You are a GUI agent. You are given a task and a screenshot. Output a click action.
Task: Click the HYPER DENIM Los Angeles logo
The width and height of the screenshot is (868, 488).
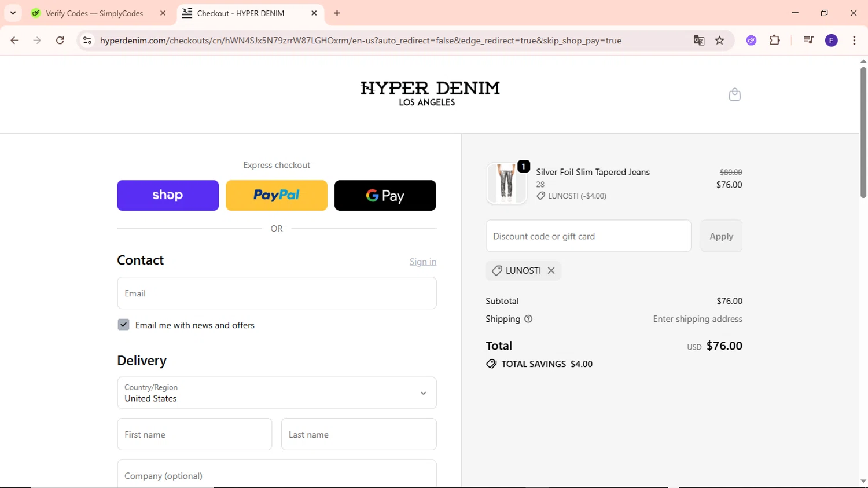(x=430, y=94)
